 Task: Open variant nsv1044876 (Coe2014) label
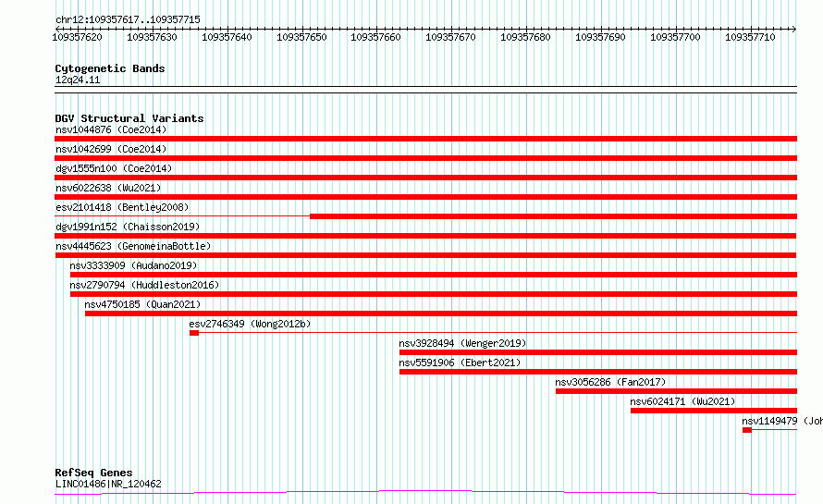(111, 129)
